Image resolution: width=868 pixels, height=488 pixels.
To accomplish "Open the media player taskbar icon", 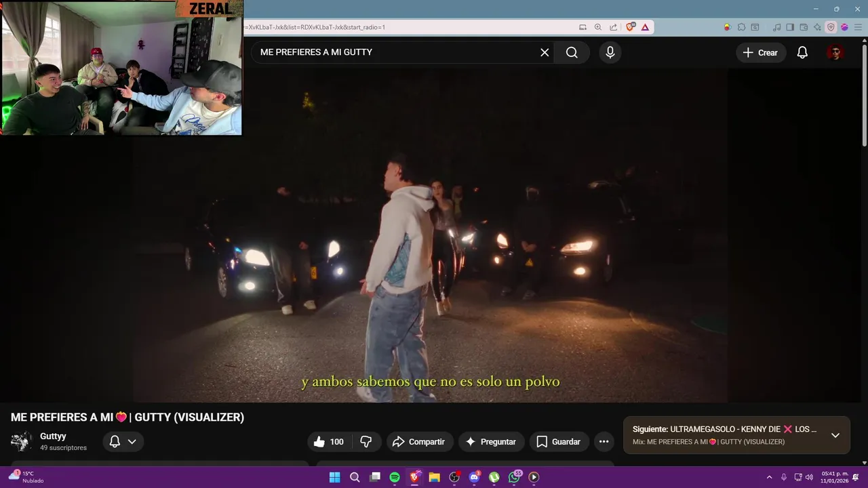I will tap(534, 477).
